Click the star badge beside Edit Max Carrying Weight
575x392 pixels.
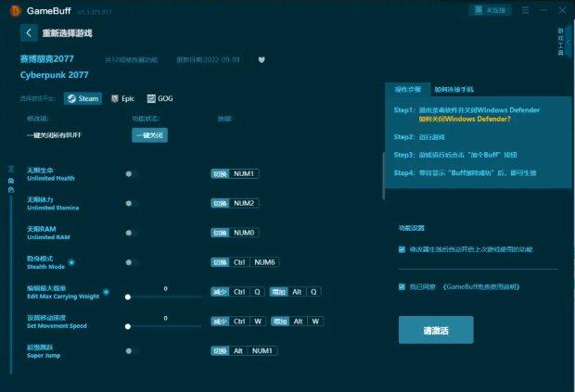click(106, 291)
